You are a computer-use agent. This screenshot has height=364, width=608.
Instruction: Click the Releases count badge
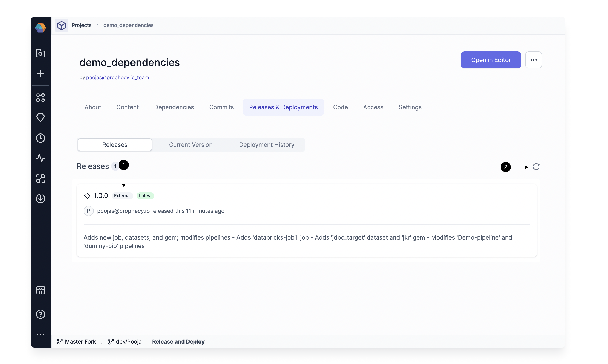coord(115,166)
